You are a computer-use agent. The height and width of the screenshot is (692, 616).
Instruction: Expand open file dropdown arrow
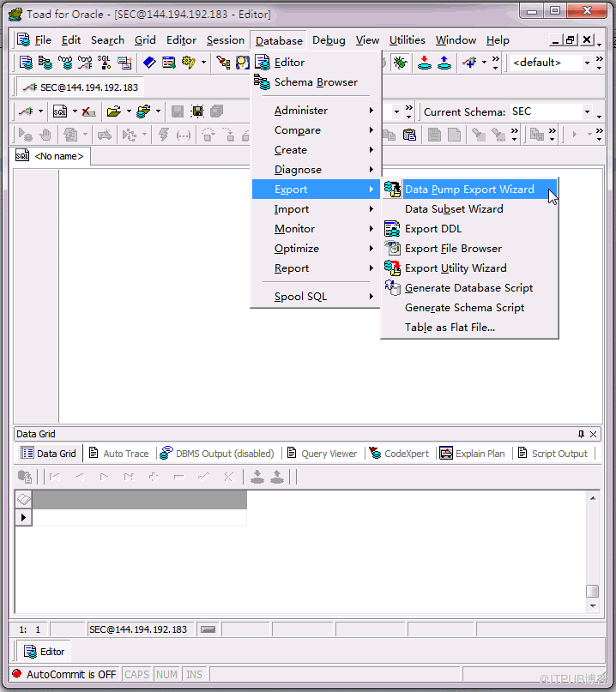click(129, 111)
